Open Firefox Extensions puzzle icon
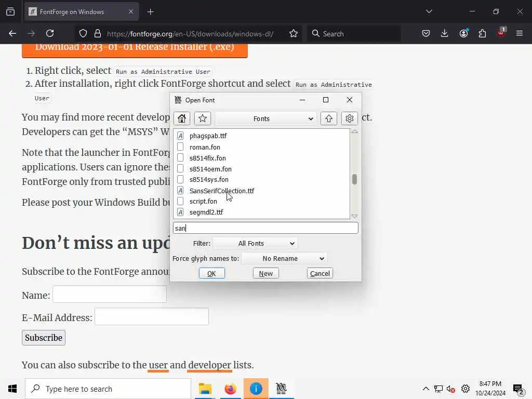 click(x=482, y=33)
